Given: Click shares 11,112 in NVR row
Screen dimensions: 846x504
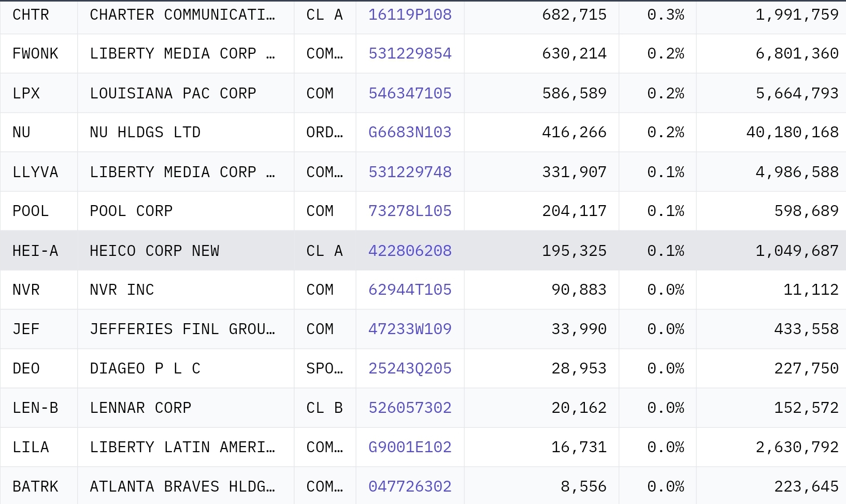Looking at the screenshot, I should (811, 290).
